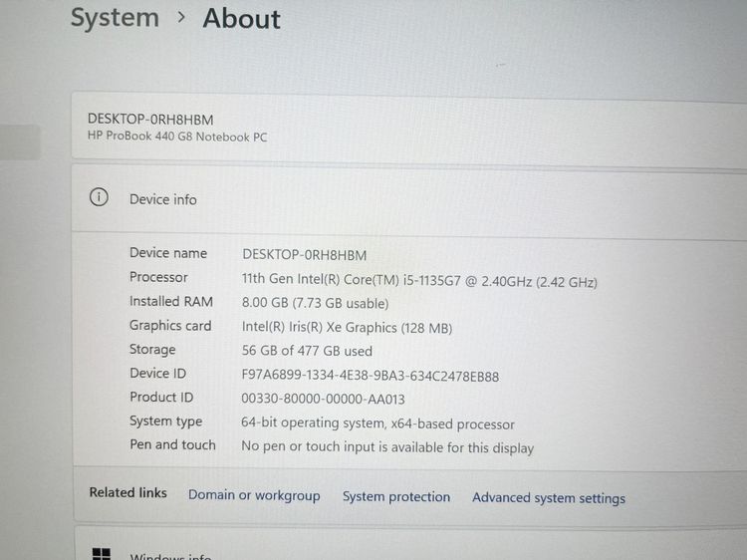
Task: Click the Related links label
Action: pos(128,492)
